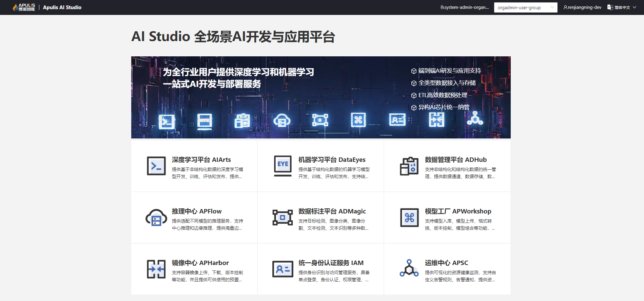Viewport: 644px width, 301px height.
Task: Click the glowing network nodes icon in the banner
Action: click(475, 118)
